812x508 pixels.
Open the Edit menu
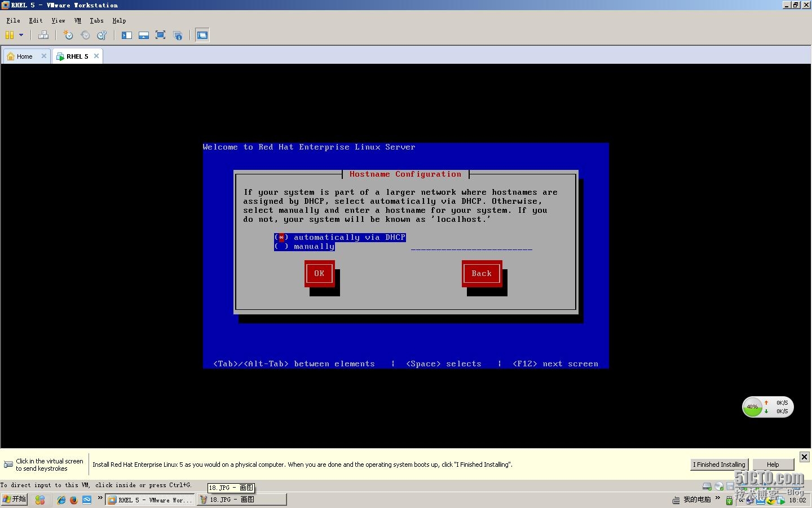point(36,20)
